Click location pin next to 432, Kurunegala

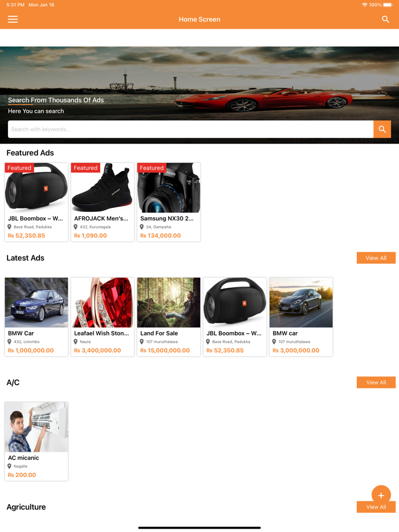76,227
